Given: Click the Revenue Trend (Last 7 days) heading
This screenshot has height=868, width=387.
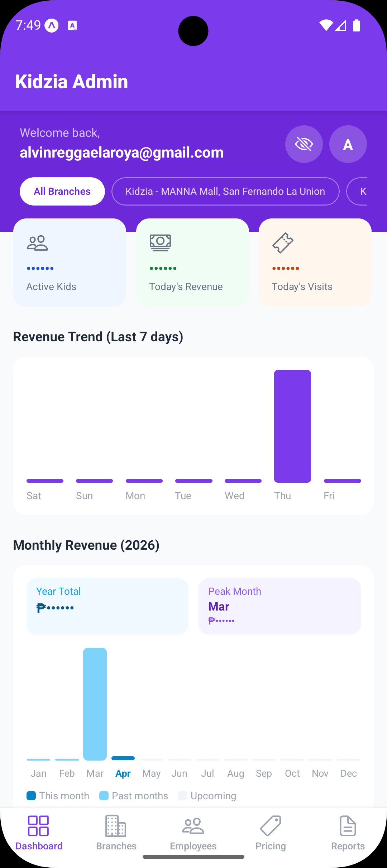Looking at the screenshot, I should 98,337.
